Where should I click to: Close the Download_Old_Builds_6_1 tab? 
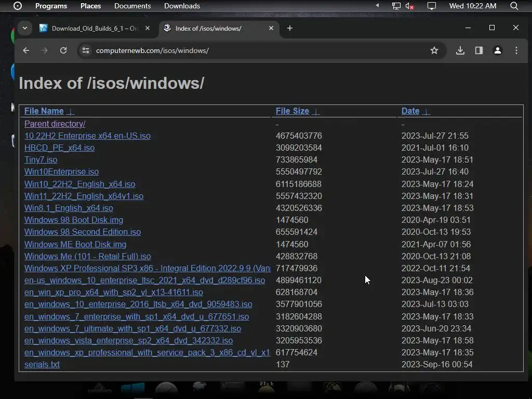coord(148,28)
